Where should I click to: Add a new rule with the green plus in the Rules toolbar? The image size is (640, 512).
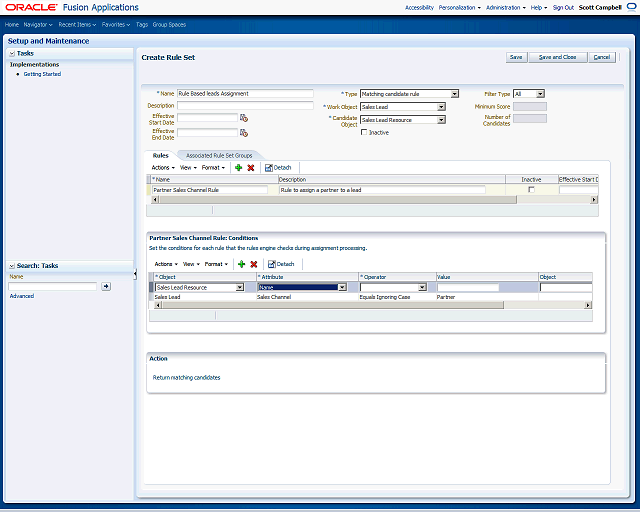pyautogui.click(x=239, y=167)
